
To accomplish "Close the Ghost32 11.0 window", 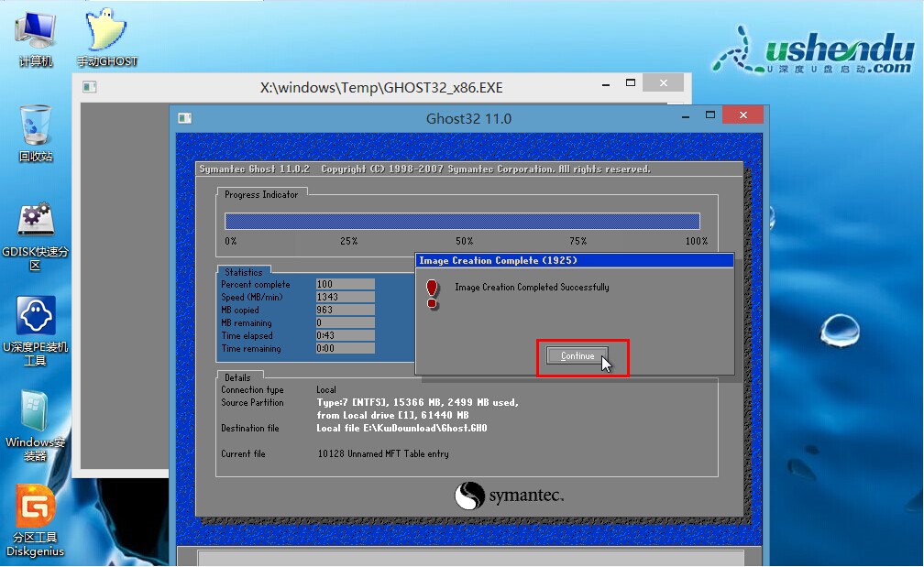I will [743, 114].
